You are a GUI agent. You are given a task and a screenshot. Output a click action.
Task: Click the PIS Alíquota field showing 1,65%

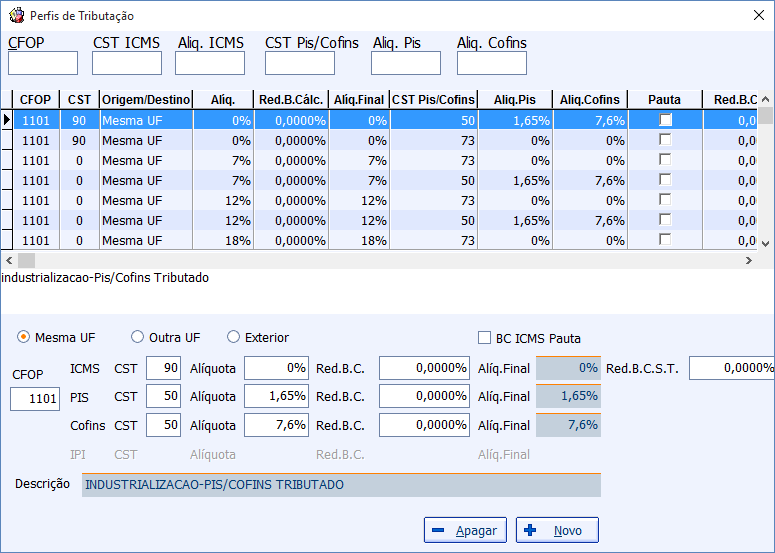pos(276,396)
